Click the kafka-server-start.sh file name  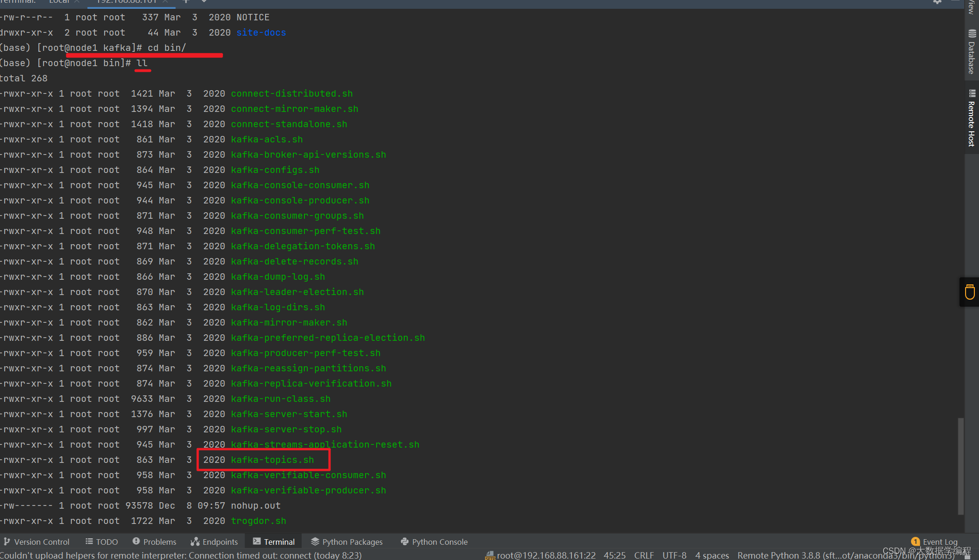289,414
